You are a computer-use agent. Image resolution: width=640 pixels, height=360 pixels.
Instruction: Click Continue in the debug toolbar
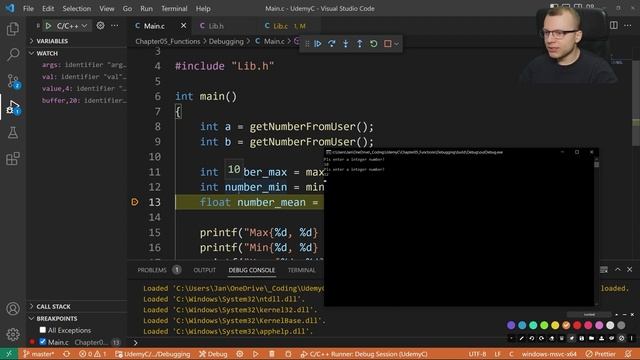[318, 44]
